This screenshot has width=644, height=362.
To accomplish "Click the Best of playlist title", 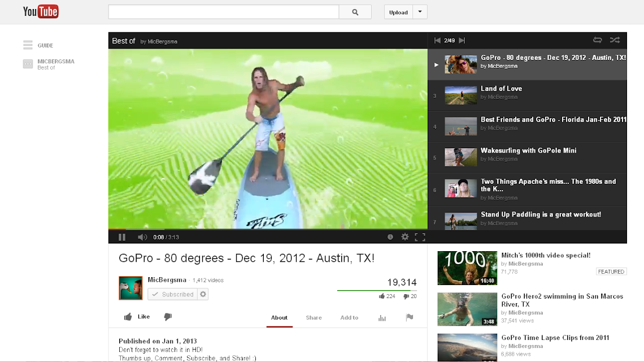I will tap(124, 41).
